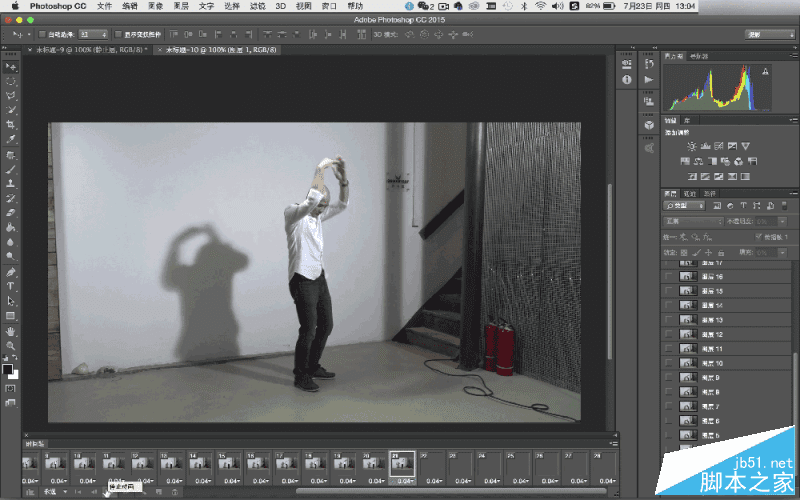Open the layer Fill dropdown arrow
Viewport: 800px width, 500px height.
[782, 253]
